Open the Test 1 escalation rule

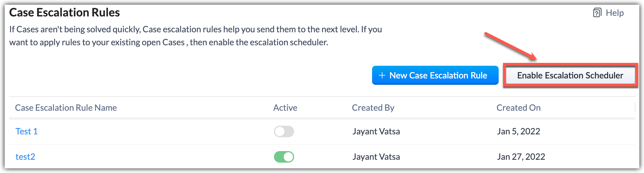[x=26, y=131]
